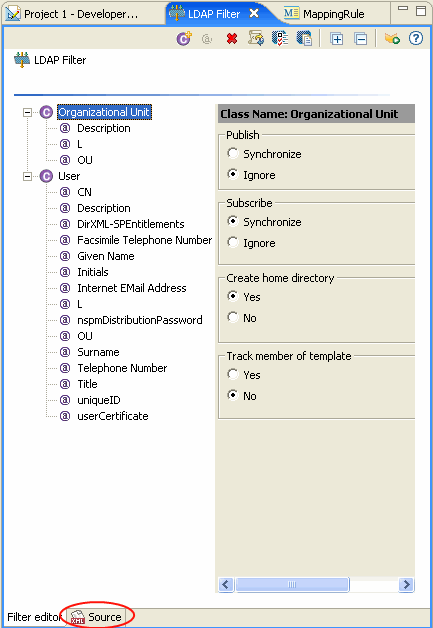Click the scroll left arrow

pyautogui.click(x=226, y=584)
